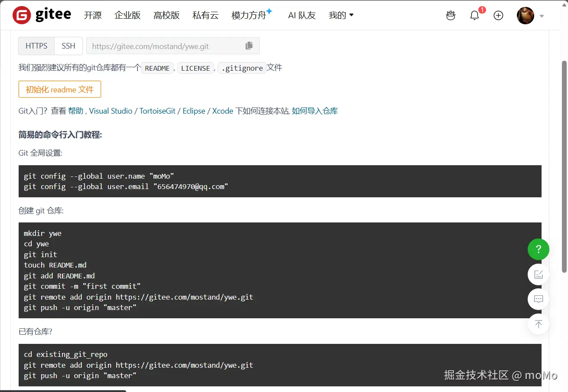
Task: Expand the avatar dropdown arrow
Action: click(x=542, y=16)
